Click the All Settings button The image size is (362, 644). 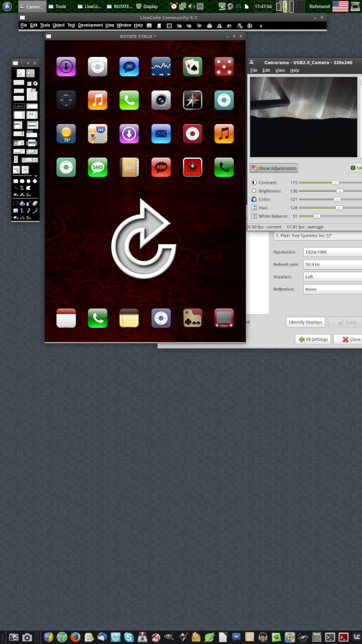pyautogui.click(x=313, y=339)
